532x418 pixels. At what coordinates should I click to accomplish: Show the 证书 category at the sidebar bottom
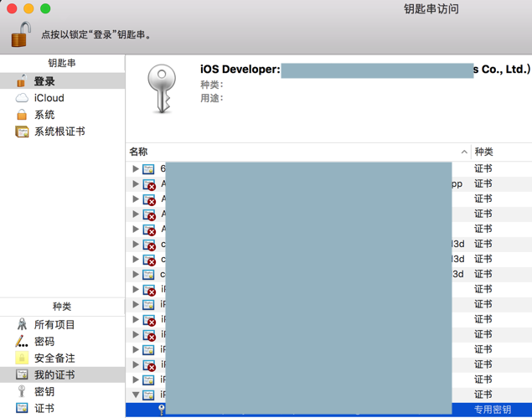pos(63,408)
